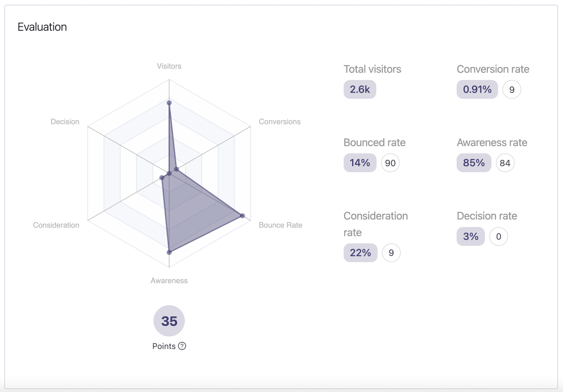The width and height of the screenshot is (563, 392).
Task: Click the awareness score circle 84
Action: click(x=505, y=163)
